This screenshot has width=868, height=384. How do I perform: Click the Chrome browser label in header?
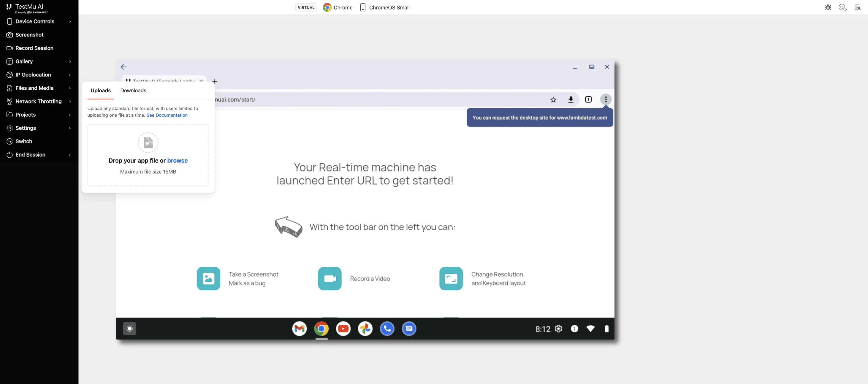pyautogui.click(x=338, y=7)
